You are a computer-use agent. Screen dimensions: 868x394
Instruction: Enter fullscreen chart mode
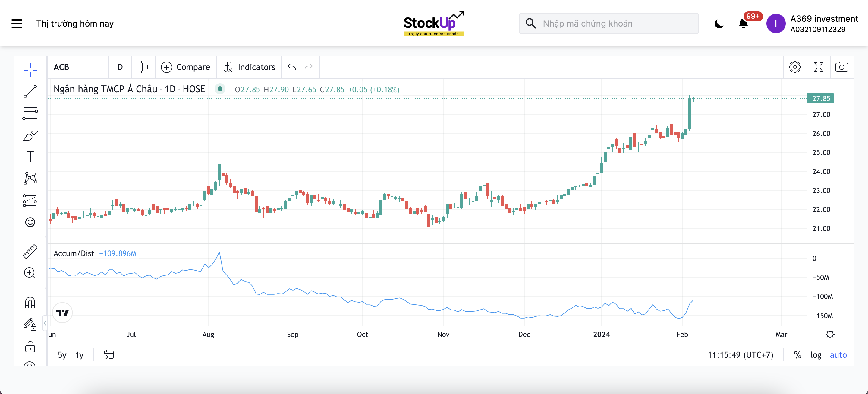tap(819, 67)
